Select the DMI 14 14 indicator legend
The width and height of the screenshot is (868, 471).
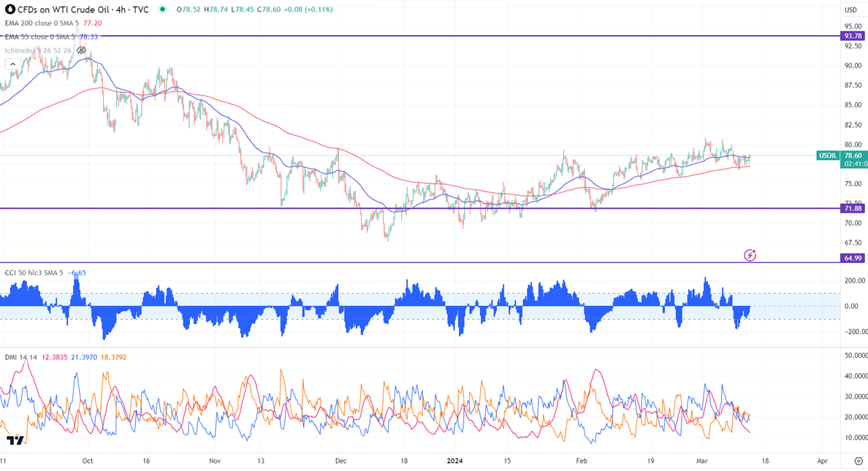tap(21, 358)
